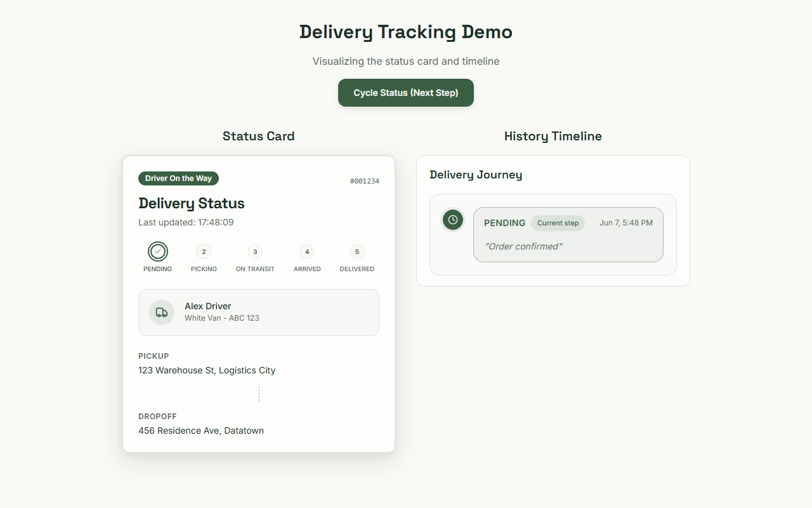Click the Delivery Journey heading
Image resolution: width=812 pixels, height=508 pixels.
(x=476, y=175)
